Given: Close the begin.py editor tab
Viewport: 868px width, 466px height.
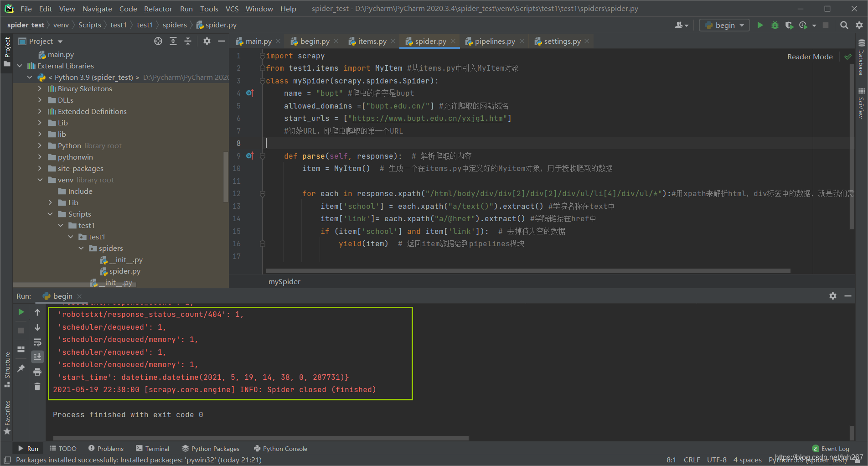Looking at the screenshot, I should point(336,41).
